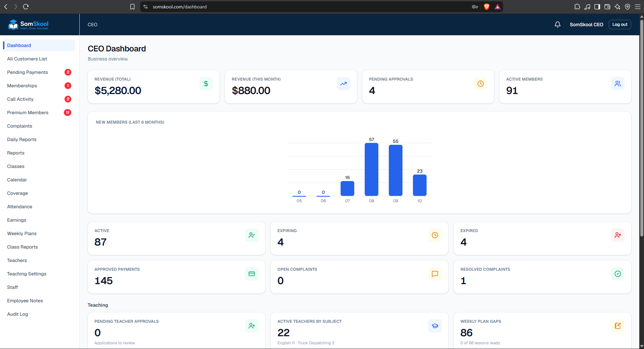
Task: Click the check-circle icon on Resolved Complaints
Action: point(618,274)
